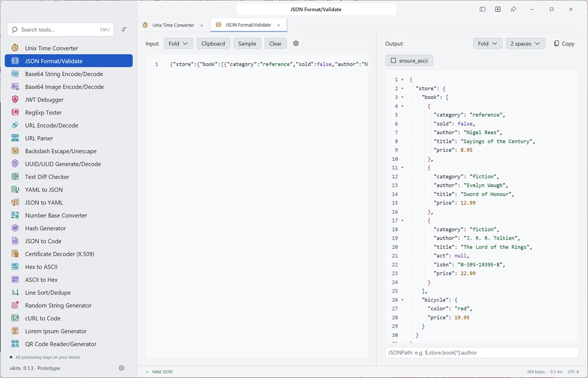Open the Output Fold dropdown
The image size is (588, 378).
point(488,44)
